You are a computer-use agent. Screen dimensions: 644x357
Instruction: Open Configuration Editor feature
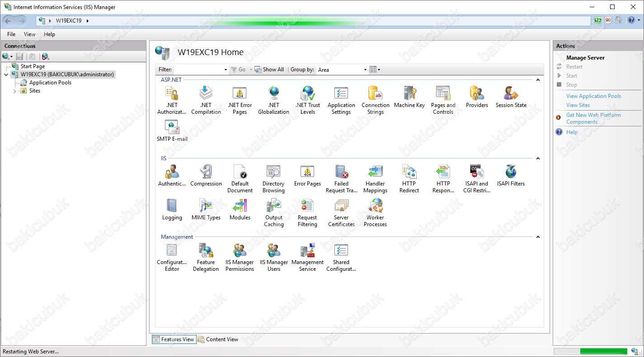pos(172,257)
